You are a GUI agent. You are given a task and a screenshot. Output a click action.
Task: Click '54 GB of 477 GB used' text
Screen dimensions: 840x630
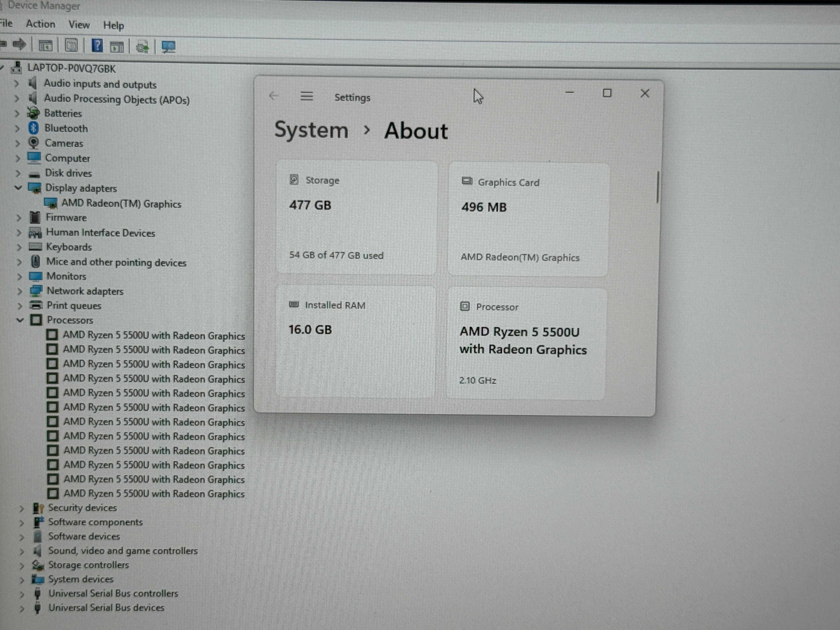(336, 255)
